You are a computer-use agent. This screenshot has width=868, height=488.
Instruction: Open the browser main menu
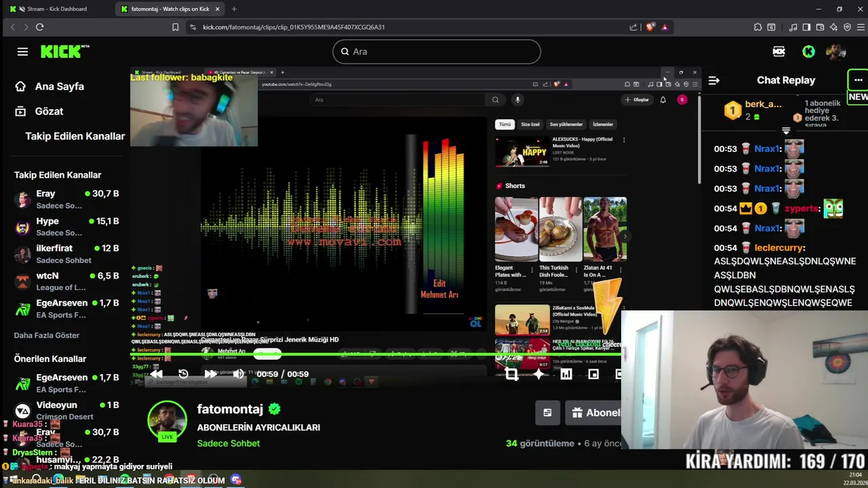click(861, 27)
